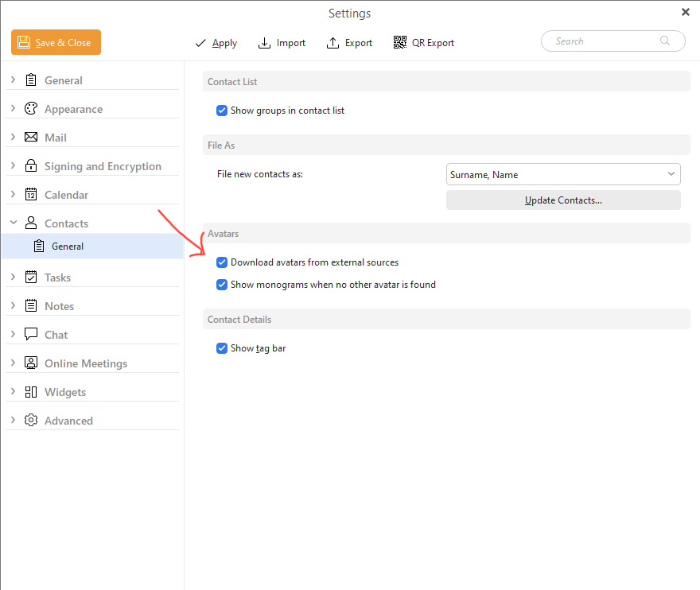Disable Show groups in contact list
The height and width of the screenshot is (590, 700).
coord(222,111)
